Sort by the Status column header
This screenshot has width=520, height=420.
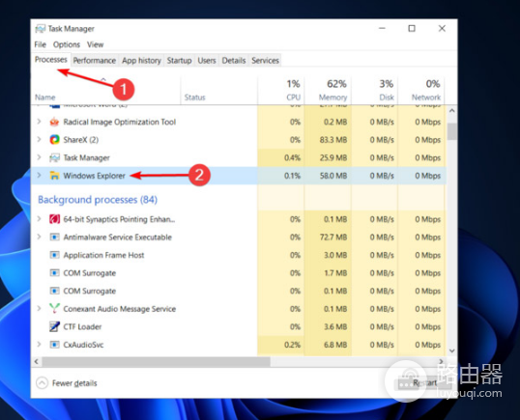218,91
